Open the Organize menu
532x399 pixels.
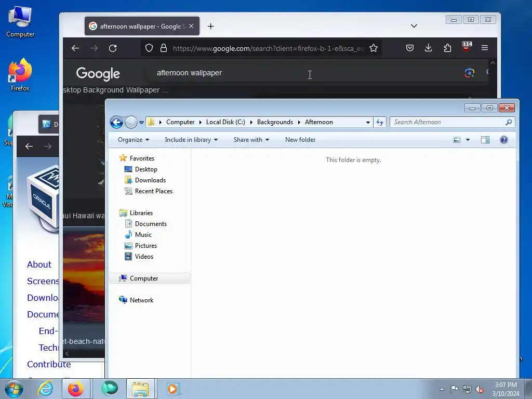(x=134, y=140)
